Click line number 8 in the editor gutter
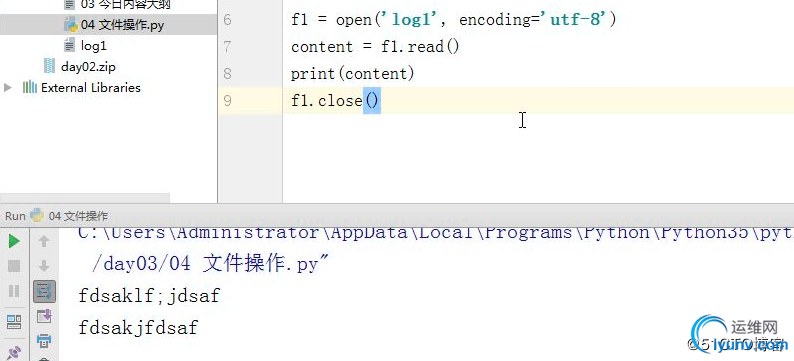This screenshot has height=361, width=794. pos(227,74)
